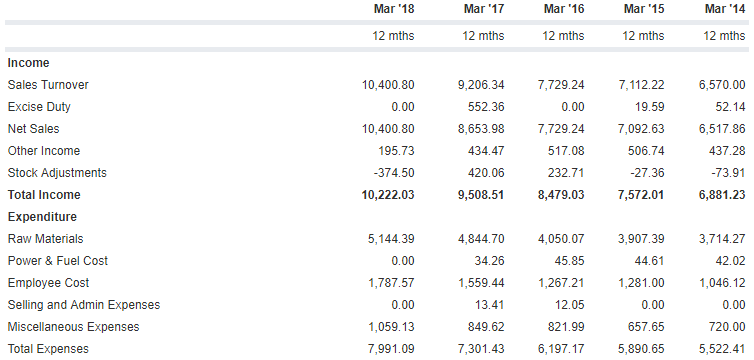The width and height of the screenshot is (754, 360).
Task: Select Net Sales value 7,092.63
Action: pos(641,129)
